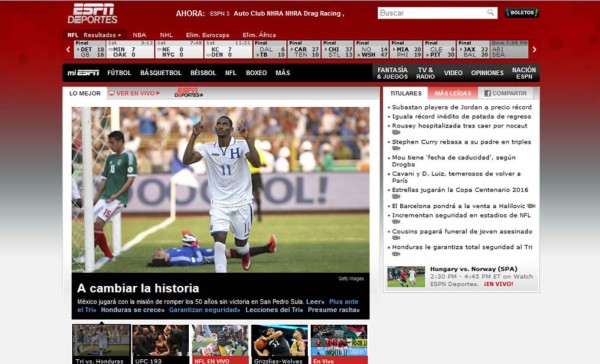Select Ver en Vivo tab

(134, 93)
